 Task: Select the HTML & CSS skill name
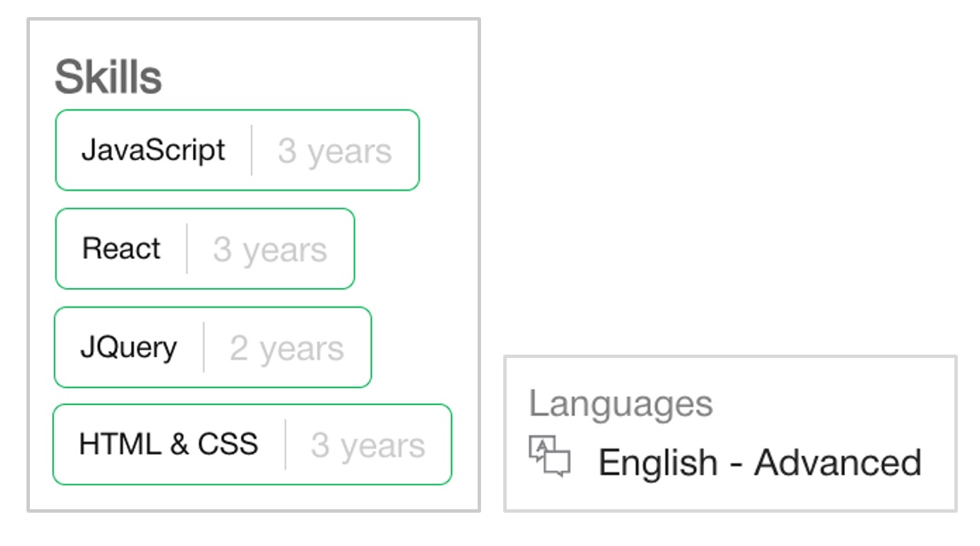click(168, 444)
